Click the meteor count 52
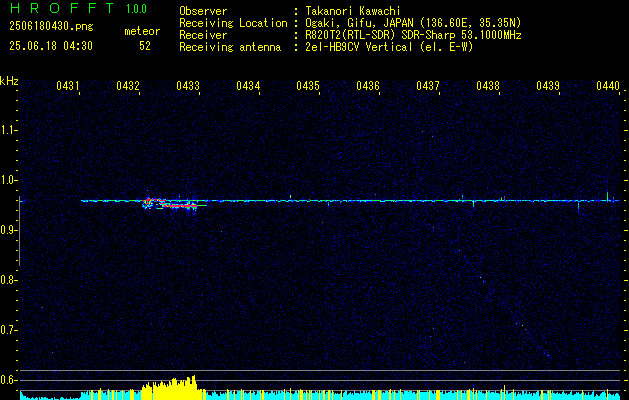The image size is (629, 400). [x=145, y=46]
